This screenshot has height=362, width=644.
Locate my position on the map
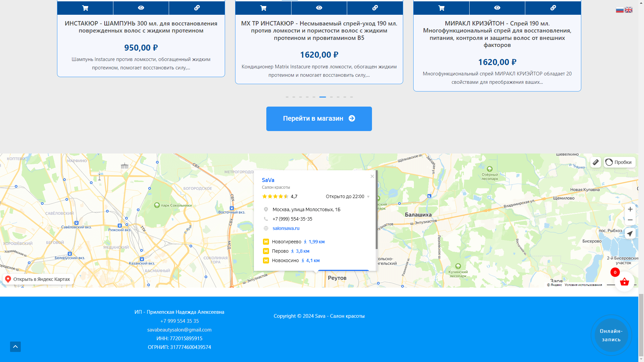pos(630,234)
